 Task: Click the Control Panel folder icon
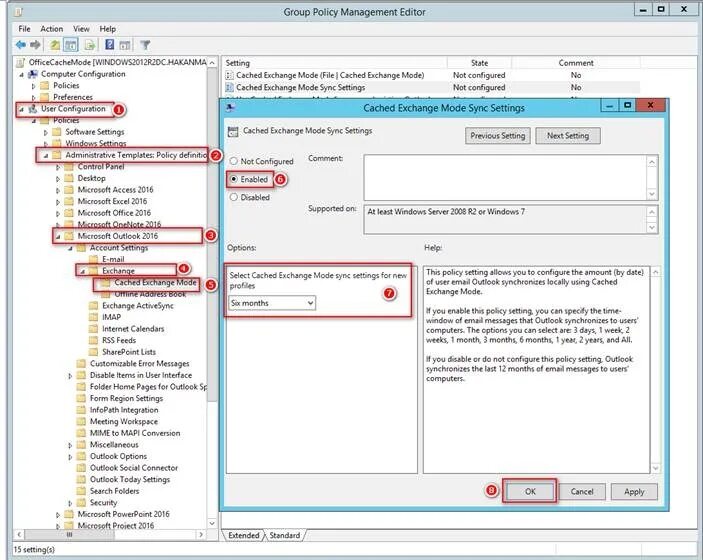pos(69,167)
